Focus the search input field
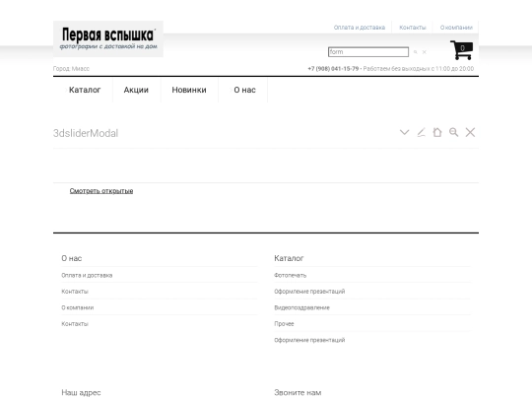Screen dimensions: 532x399 (368, 52)
